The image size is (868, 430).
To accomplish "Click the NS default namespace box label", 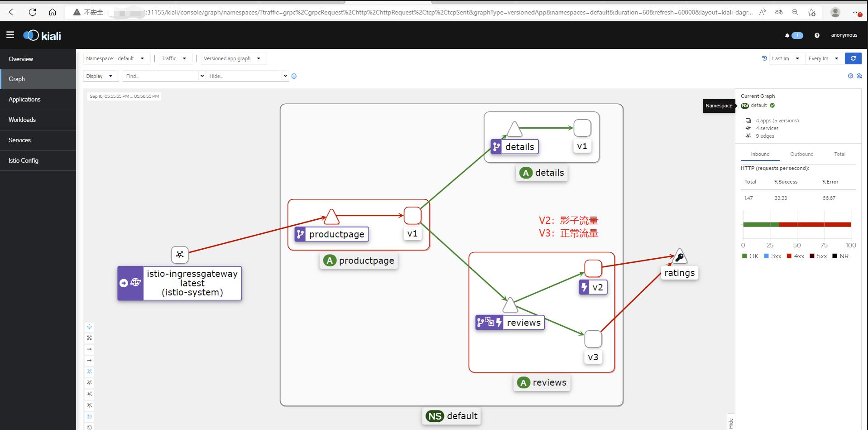I will pyautogui.click(x=451, y=416).
